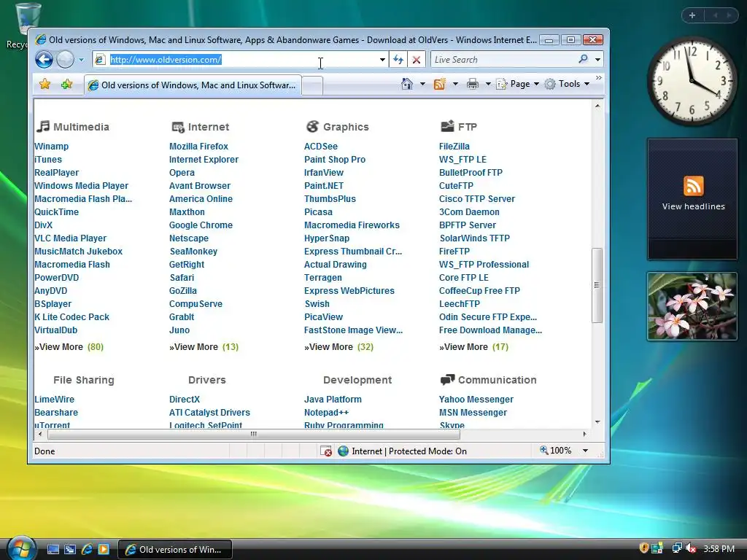Click the FTP category icon
This screenshot has width=747, height=560.
pos(447,126)
